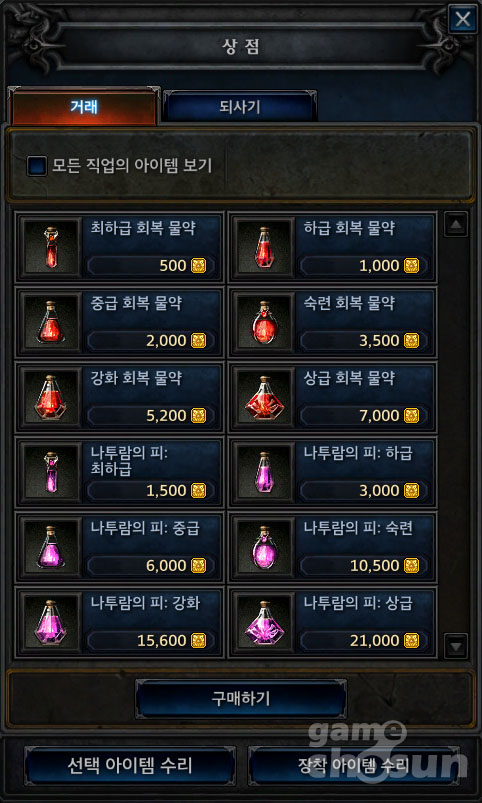Select the 최하급 회복 물약 potion icon
This screenshot has width=482, height=803.
coord(51,247)
